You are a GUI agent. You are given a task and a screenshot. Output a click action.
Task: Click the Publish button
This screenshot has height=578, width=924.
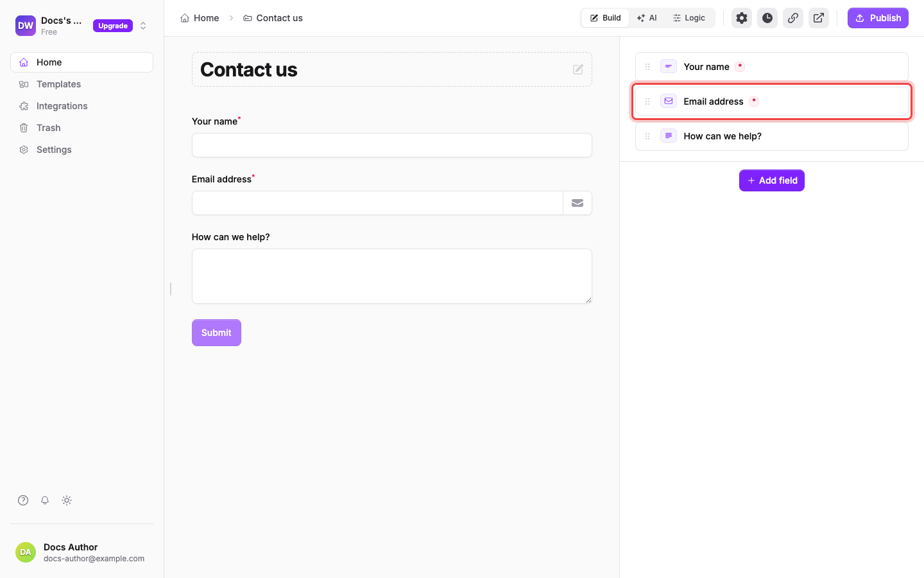pos(878,18)
